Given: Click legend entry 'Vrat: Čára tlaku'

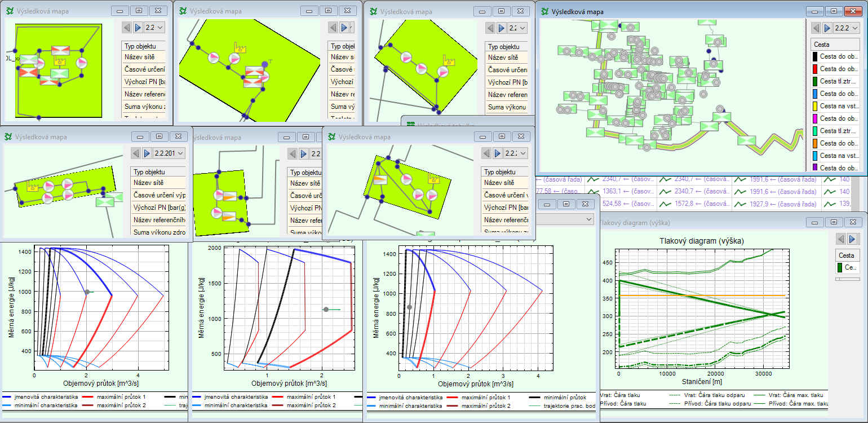Looking at the screenshot, I should pyautogui.click(x=620, y=395).
